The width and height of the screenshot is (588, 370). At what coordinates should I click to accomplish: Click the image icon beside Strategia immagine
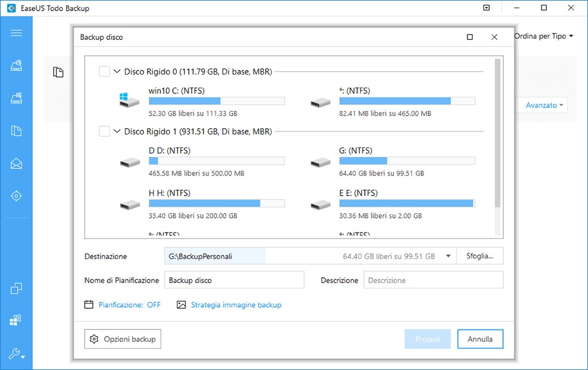181,304
